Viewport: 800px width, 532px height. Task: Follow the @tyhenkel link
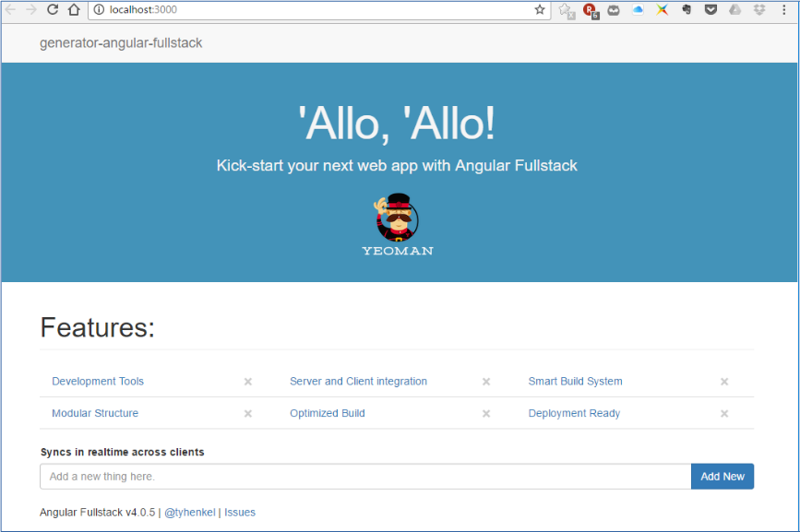(190, 512)
